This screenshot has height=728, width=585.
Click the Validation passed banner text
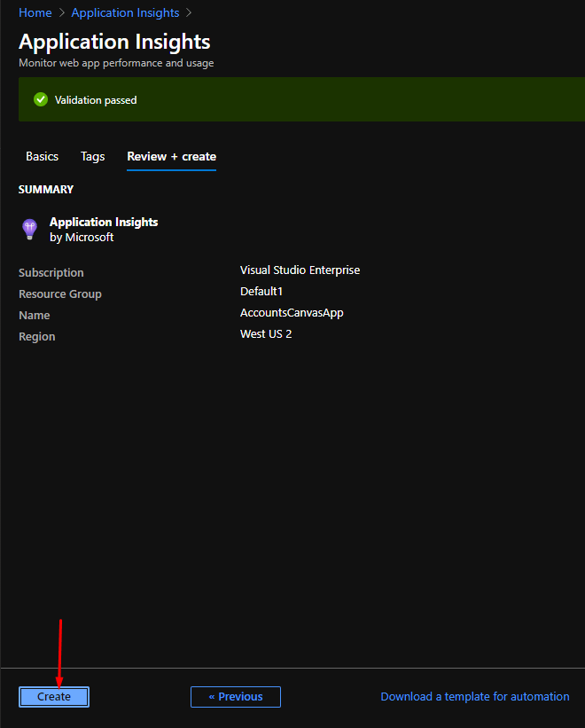96,100
